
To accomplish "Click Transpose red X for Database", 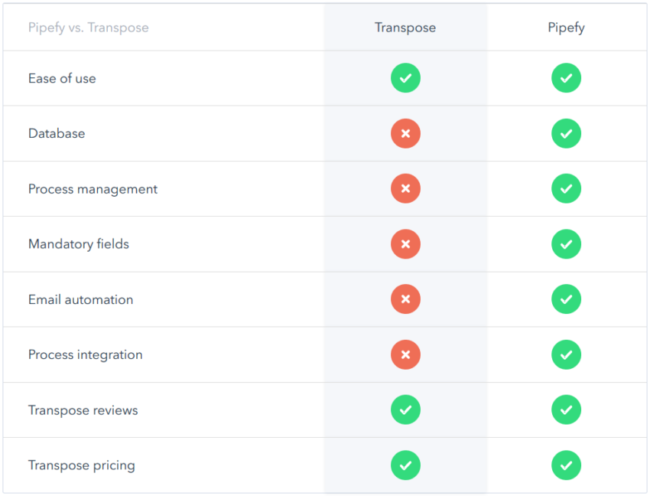I will tap(405, 133).
